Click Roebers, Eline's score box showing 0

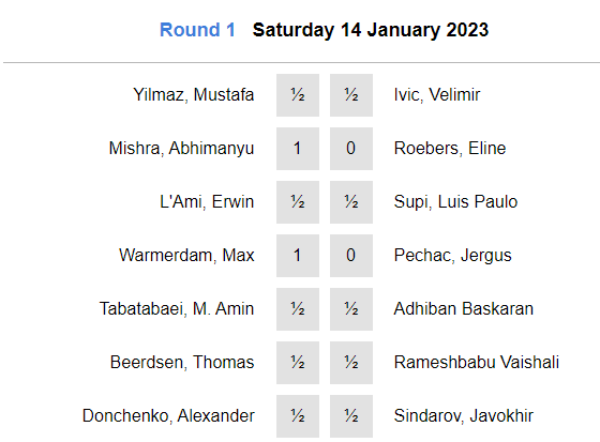pos(351,148)
